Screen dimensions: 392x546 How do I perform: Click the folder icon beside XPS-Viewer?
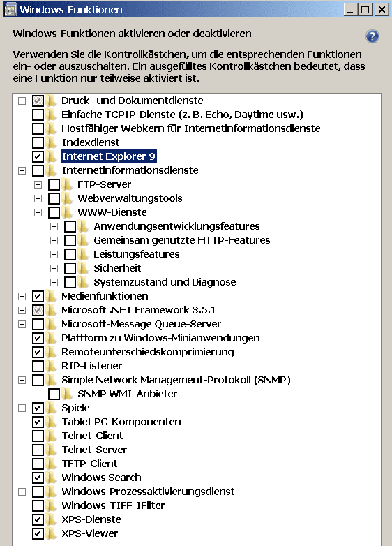tap(51, 533)
